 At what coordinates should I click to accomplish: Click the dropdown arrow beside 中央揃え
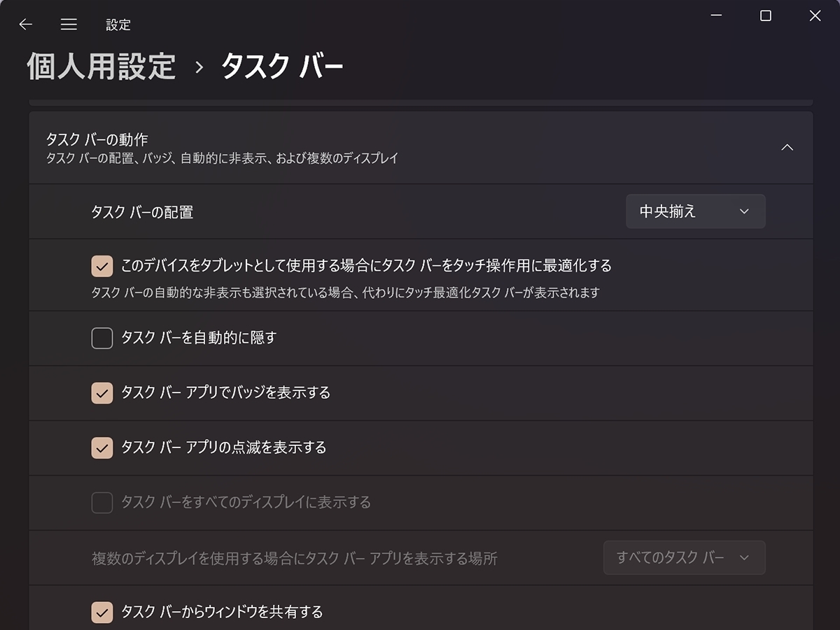744,211
